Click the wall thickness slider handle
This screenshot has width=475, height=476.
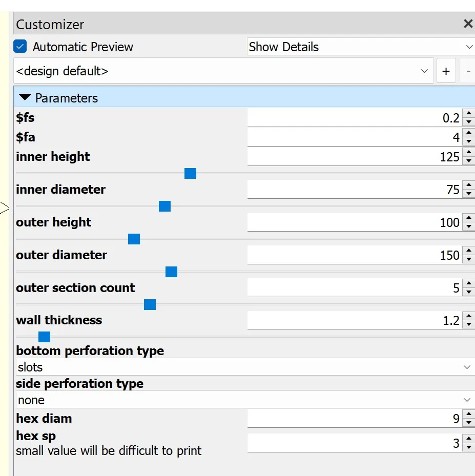45,337
